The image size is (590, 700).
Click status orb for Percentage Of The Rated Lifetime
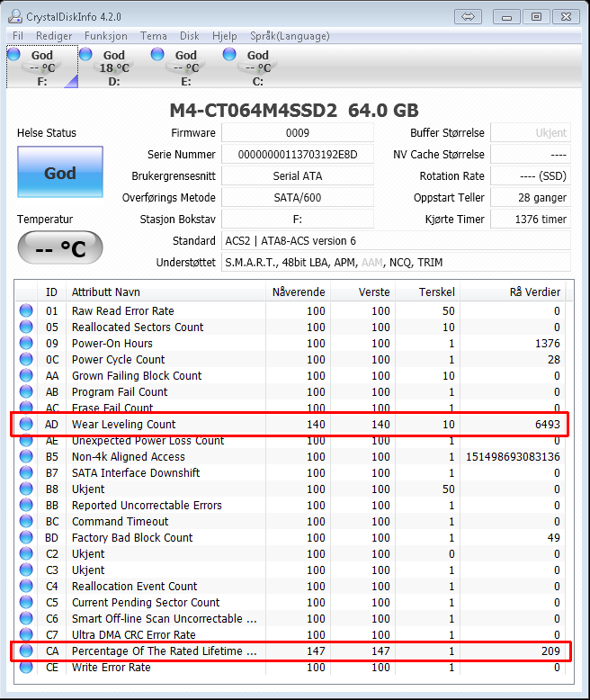[x=26, y=651]
